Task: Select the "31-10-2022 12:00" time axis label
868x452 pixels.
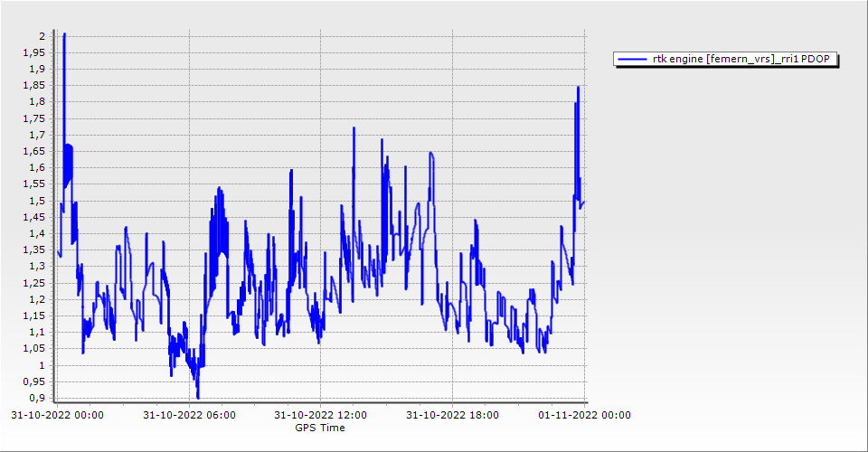Action: (x=321, y=415)
